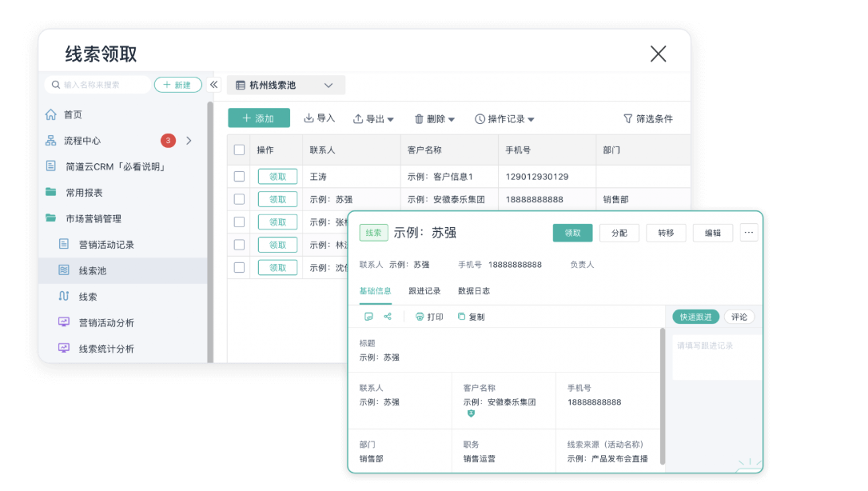Tick the checkbox for the 王涛 row
This screenshot has width=868, height=491.
tap(239, 177)
